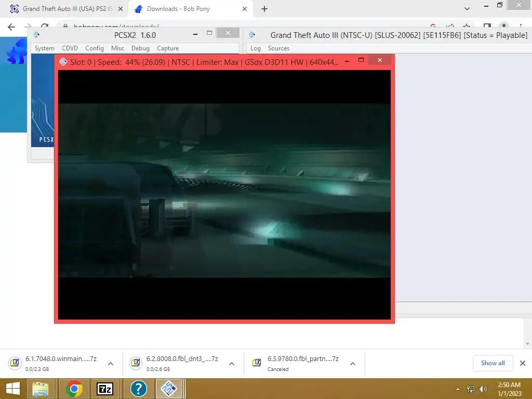
Task: Close the Downloads - Bob Pony tab
Action: coord(245,9)
